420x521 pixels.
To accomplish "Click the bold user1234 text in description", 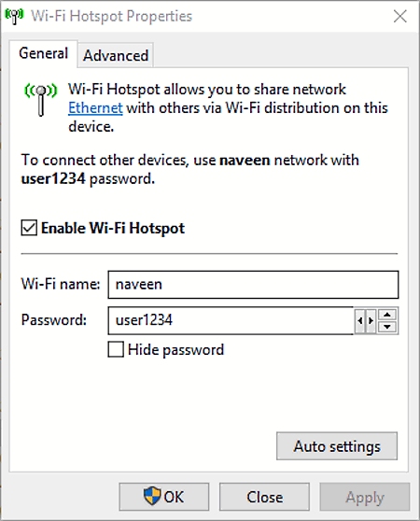I will click(53, 178).
